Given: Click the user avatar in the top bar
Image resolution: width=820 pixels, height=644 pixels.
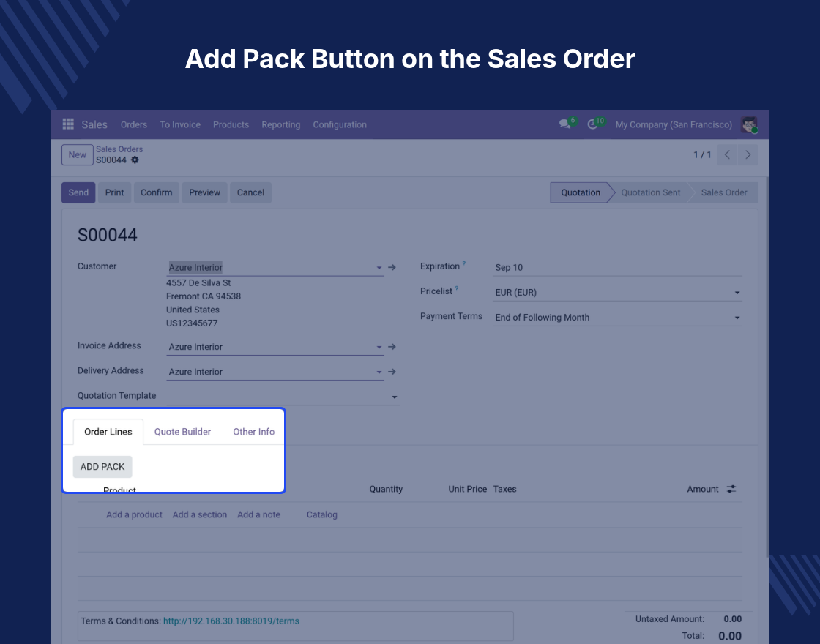Looking at the screenshot, I should pos(750,124).
